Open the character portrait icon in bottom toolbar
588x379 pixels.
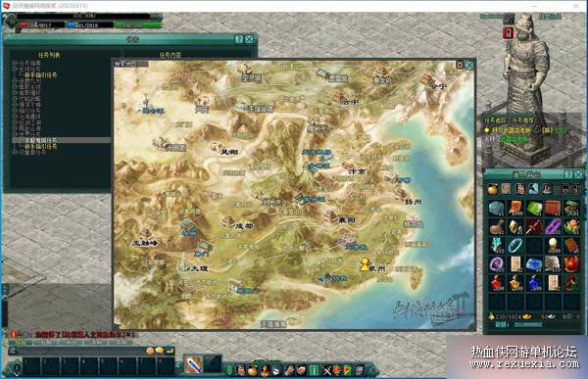tap(240, 370)
